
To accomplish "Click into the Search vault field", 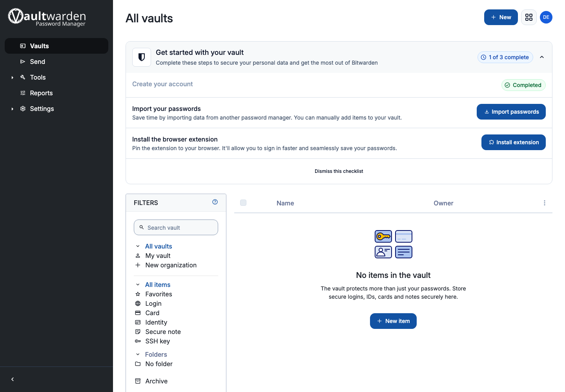I will tap(176, 227).
